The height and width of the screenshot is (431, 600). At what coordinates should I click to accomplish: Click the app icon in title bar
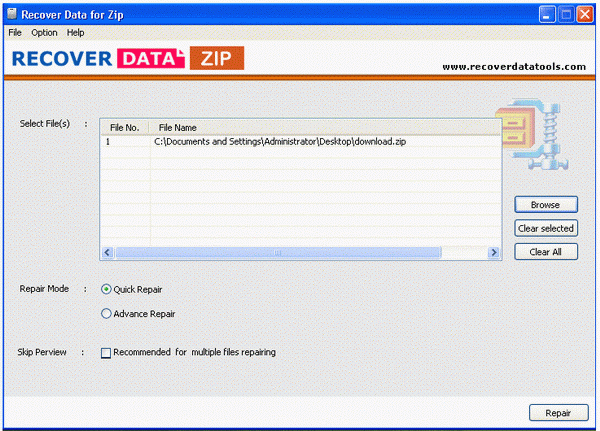click(x=12, y=14)
